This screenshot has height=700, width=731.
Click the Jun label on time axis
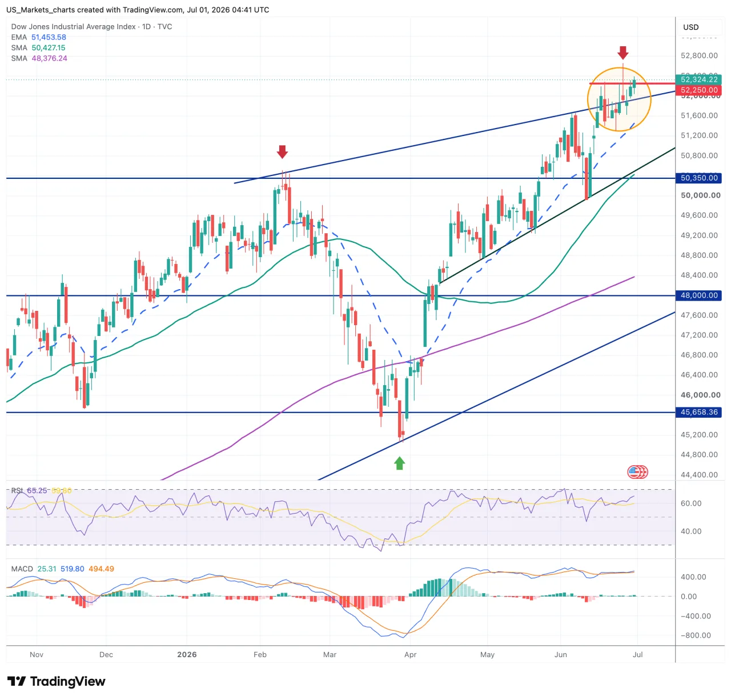[x=561, y=655]
